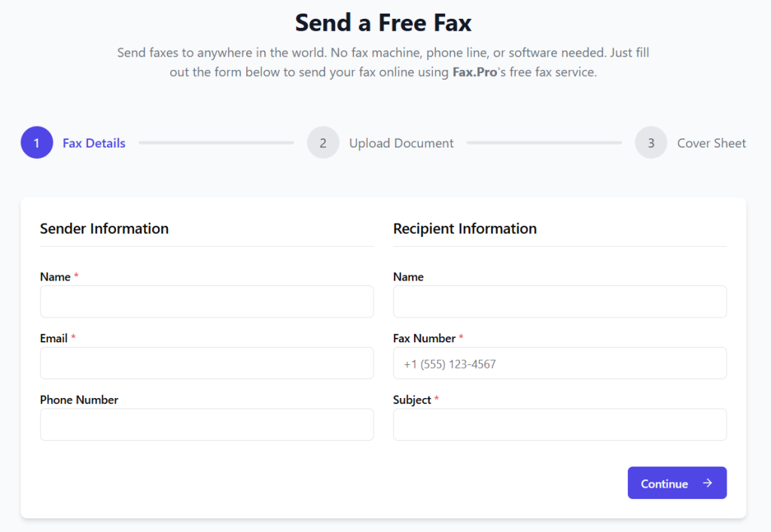This screenshot has height=532, width=771.
Task: Click the "Subject" field label
Action: click(412, 400)
